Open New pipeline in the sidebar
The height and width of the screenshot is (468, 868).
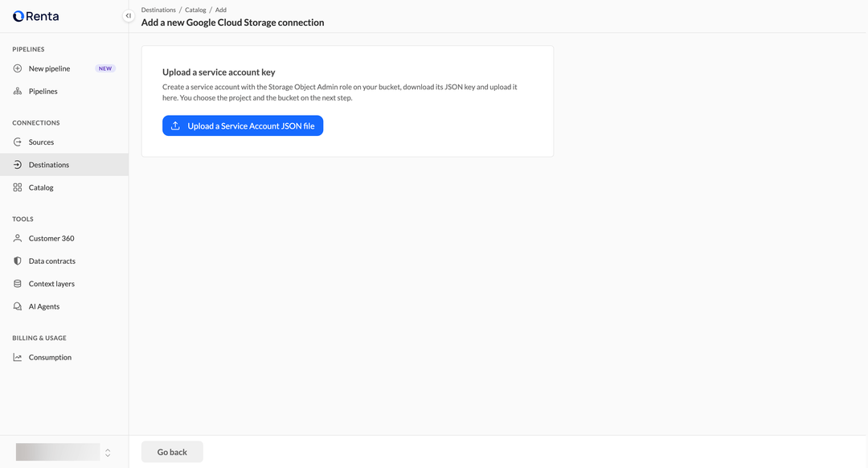[64, 68]
